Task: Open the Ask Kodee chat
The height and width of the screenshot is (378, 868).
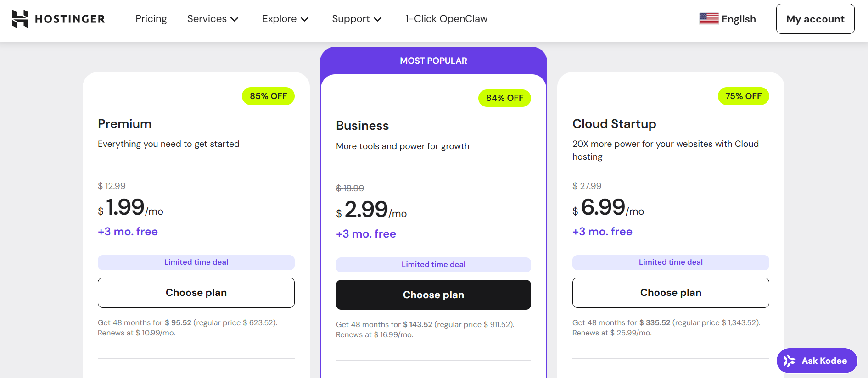Action: click(x=817, y=361)
